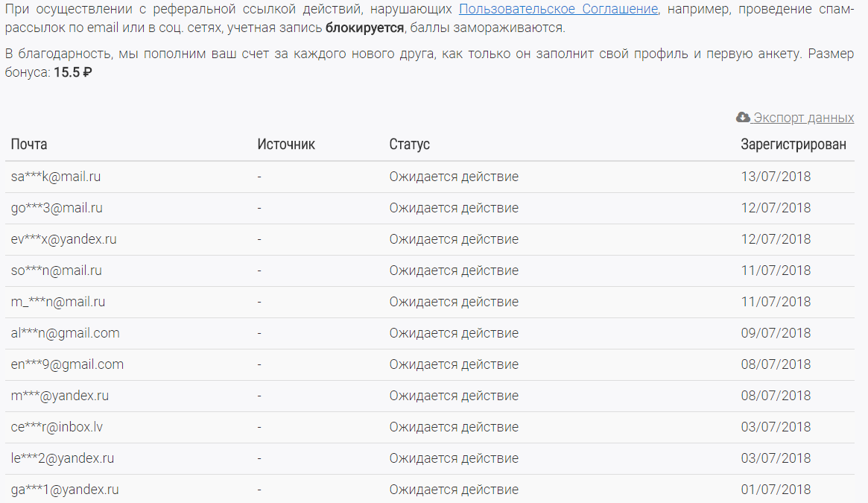Click the ev***x@yandex.ru email cell
Viewport: 868px width, 503px height.
click(64, 239)
